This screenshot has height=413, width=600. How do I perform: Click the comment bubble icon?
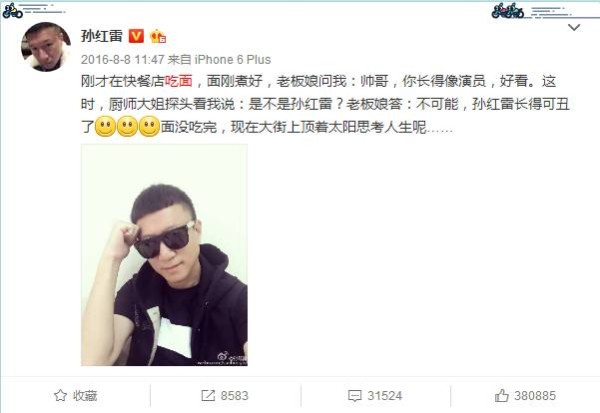(354, 396)
